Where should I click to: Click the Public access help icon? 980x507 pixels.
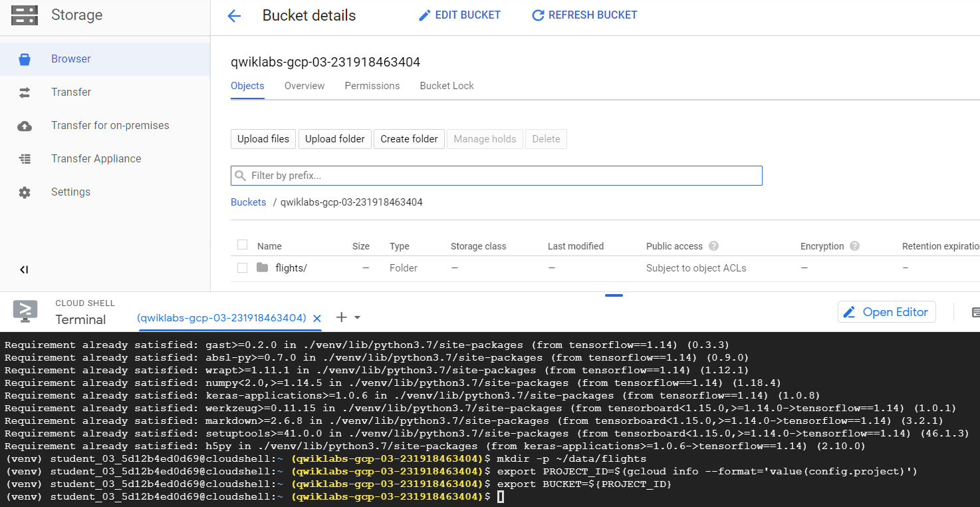coord(713,246)
